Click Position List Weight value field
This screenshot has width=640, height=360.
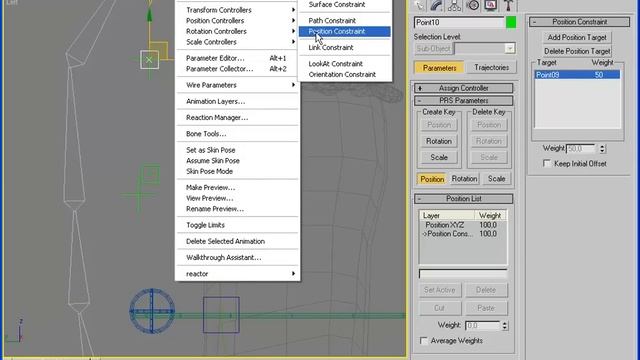[x=482, y=325]
